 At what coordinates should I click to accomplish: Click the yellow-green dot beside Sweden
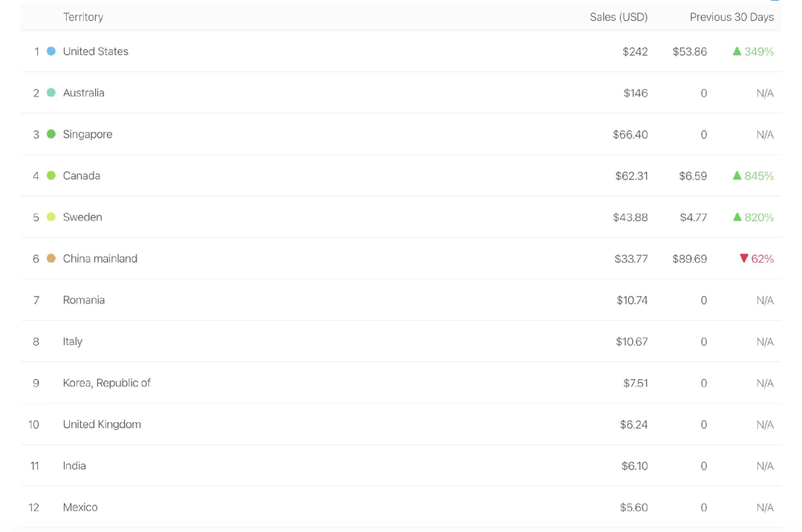click(x=51, y=217)
